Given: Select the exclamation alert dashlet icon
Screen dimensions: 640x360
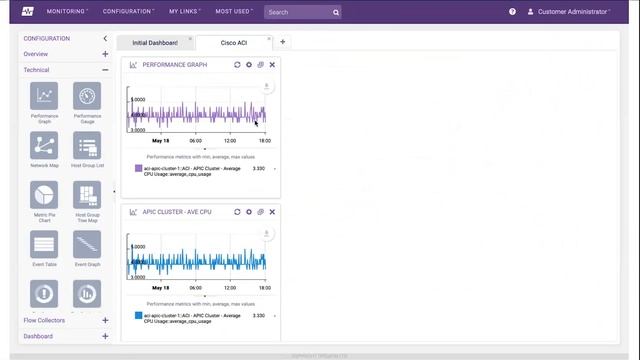Looking at the screenshot, I should click(44, 293).
